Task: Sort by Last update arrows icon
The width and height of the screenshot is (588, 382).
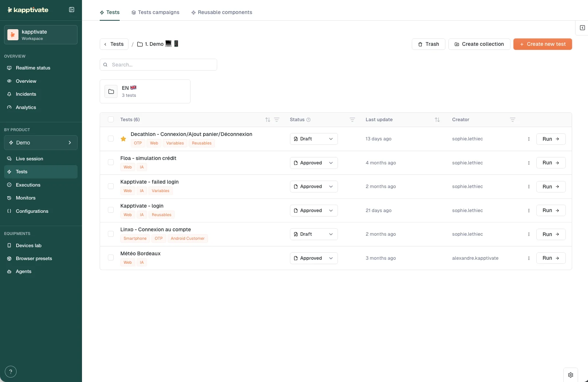Action: 437,120
